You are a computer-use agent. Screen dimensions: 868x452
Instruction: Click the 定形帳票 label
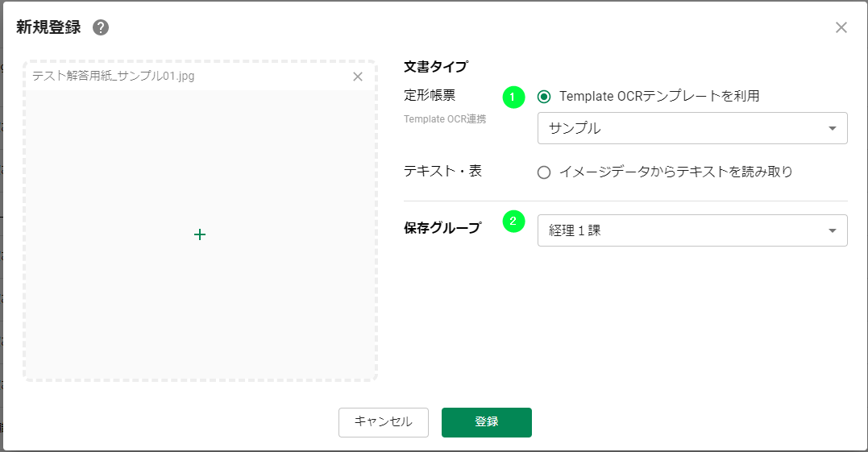pyautogui.click(x=430, y=95)
